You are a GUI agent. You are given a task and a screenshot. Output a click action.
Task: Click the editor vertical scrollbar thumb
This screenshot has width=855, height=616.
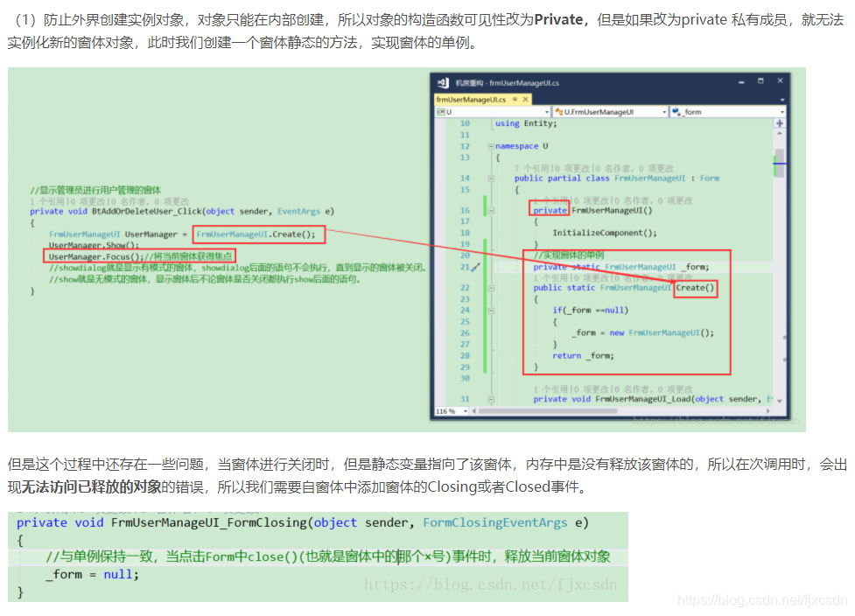pos(780,163)
